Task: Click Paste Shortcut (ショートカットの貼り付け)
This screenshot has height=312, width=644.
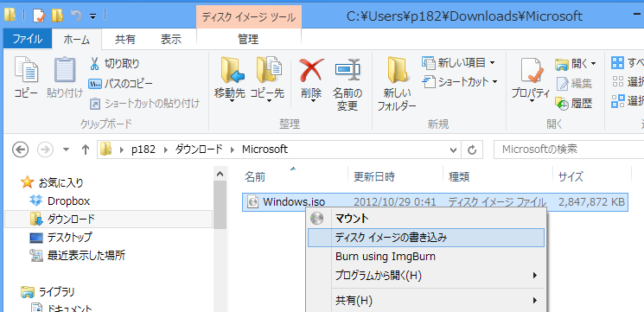Action: pos(144,103)
